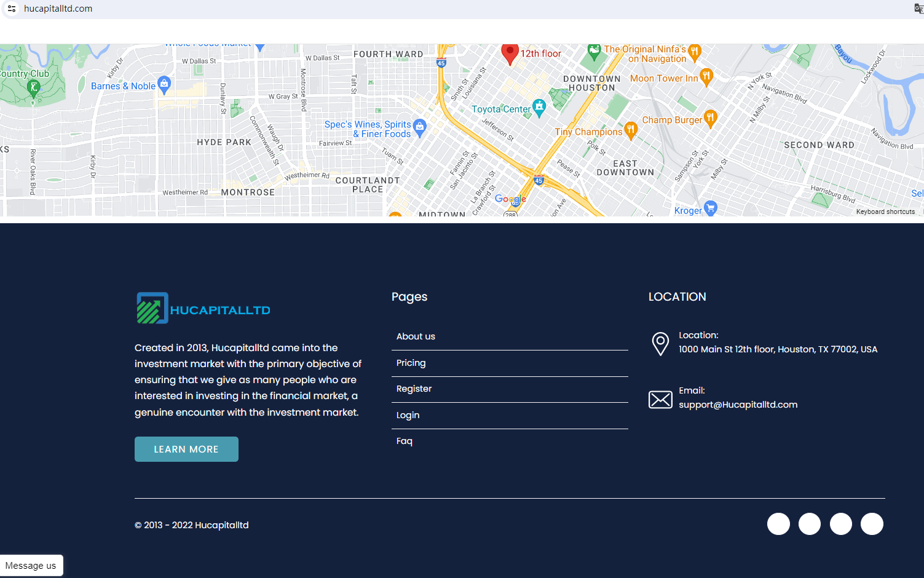The height and width of the screenshot is (578, 924).
Task: Click the hucapitalltd.com URL in address bar
Action: point(58,9)
